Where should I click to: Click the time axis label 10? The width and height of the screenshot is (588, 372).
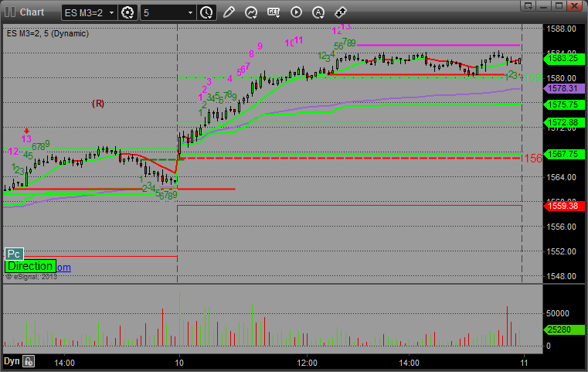click(179, 363)
